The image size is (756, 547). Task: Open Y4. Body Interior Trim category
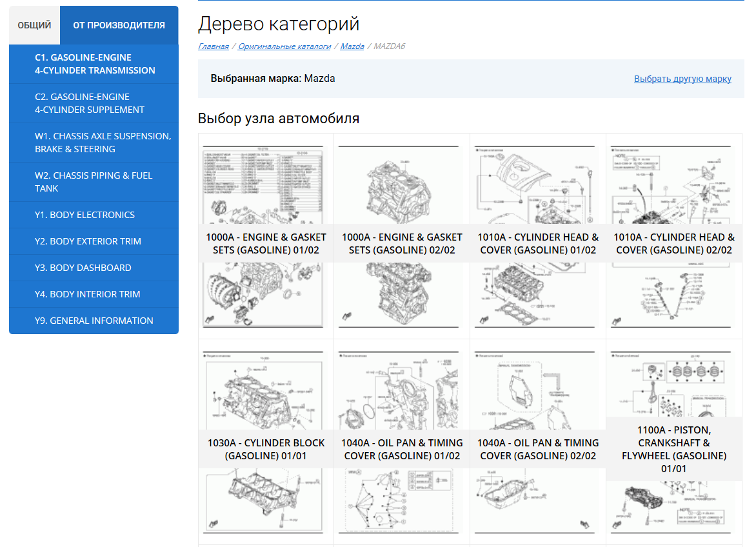pos(94,295)
